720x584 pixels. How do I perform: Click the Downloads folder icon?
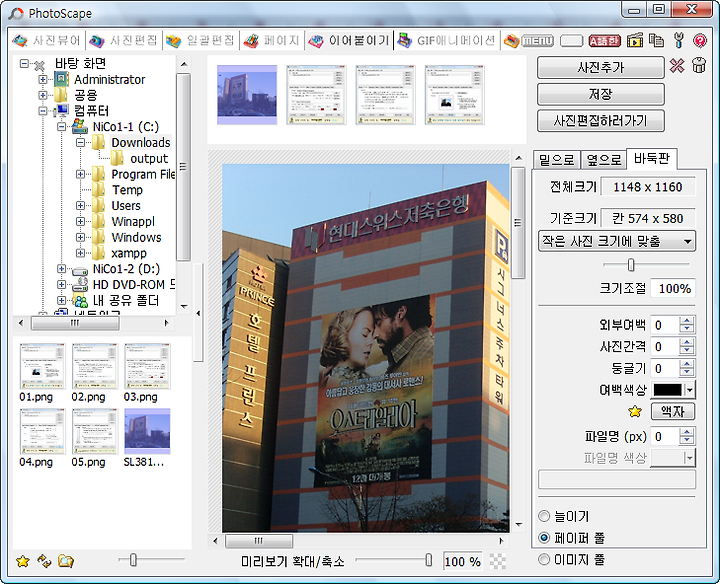click(98, 142)
